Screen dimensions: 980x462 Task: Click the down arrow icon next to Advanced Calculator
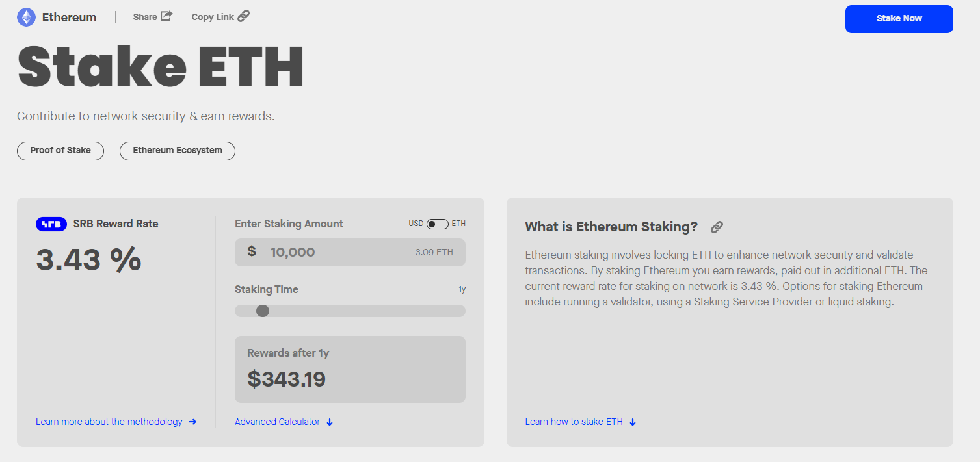click(330, 422)
